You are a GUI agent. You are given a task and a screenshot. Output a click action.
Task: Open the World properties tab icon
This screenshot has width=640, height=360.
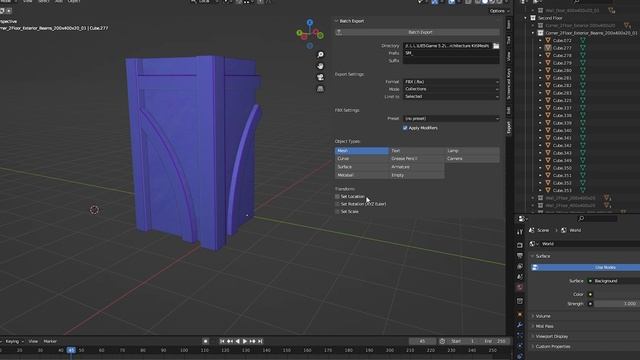[520, 287]
